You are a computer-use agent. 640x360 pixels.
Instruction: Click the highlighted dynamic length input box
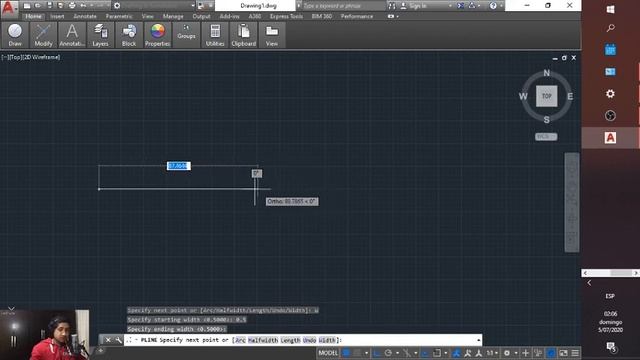pyautogui.click(x=179, y=166)
